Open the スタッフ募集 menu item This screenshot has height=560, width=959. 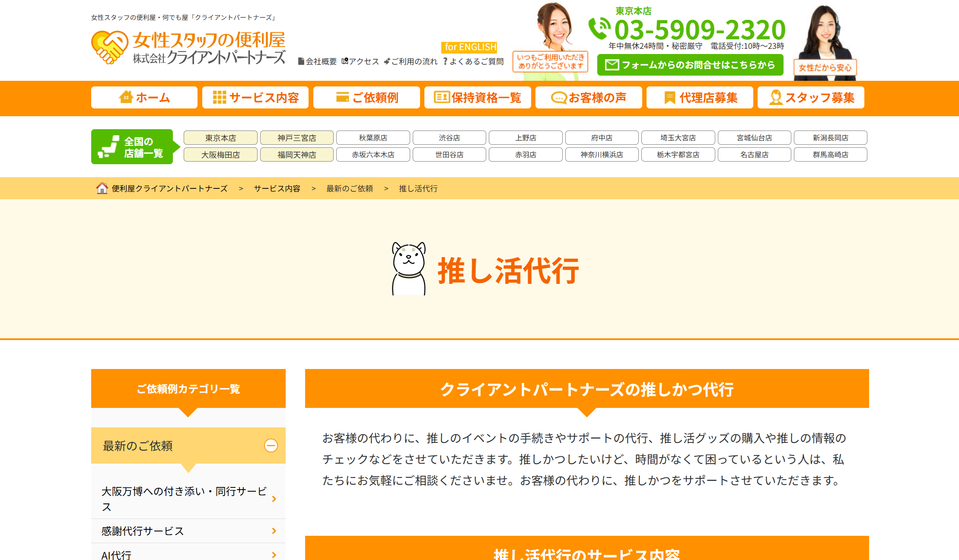[811, 97]
